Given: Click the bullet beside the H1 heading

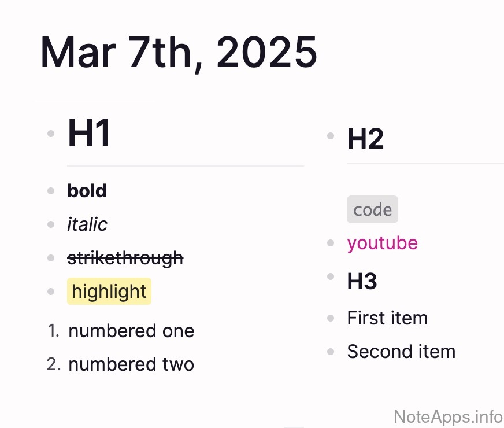Looking at the screenshot, I should pos(51,134).
